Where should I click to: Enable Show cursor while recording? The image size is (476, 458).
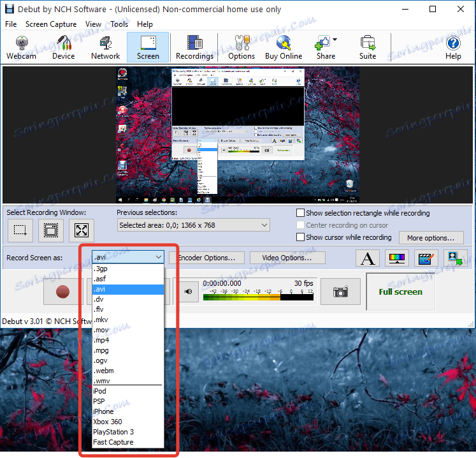coord(300,237)
